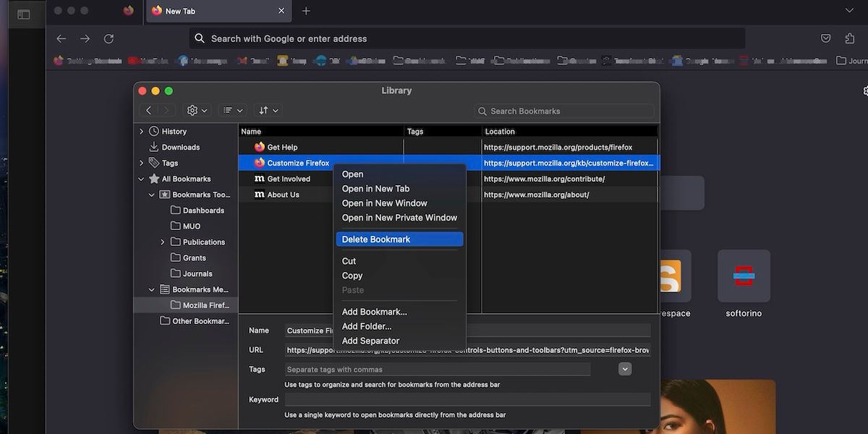Screen dimensions: 868x434
Task: Click the Firefox favicon beside Customize Firefox
Action: point(259,163)
